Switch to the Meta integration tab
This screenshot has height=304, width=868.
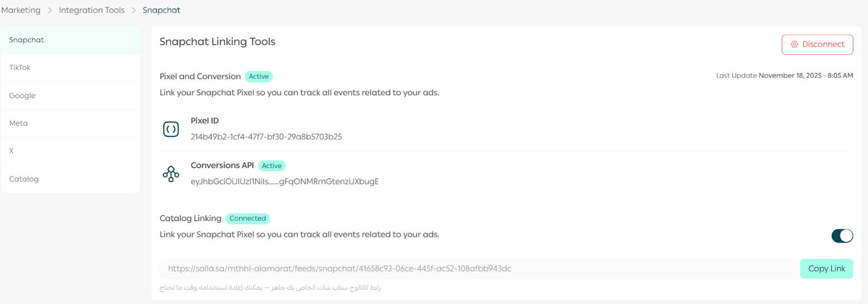(x=18, y=124)
